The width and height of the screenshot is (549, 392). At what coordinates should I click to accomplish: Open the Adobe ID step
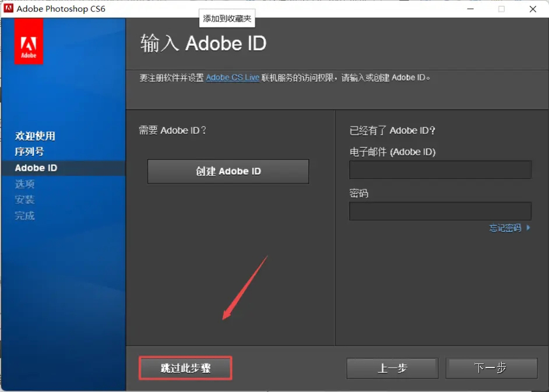(35, 167)
